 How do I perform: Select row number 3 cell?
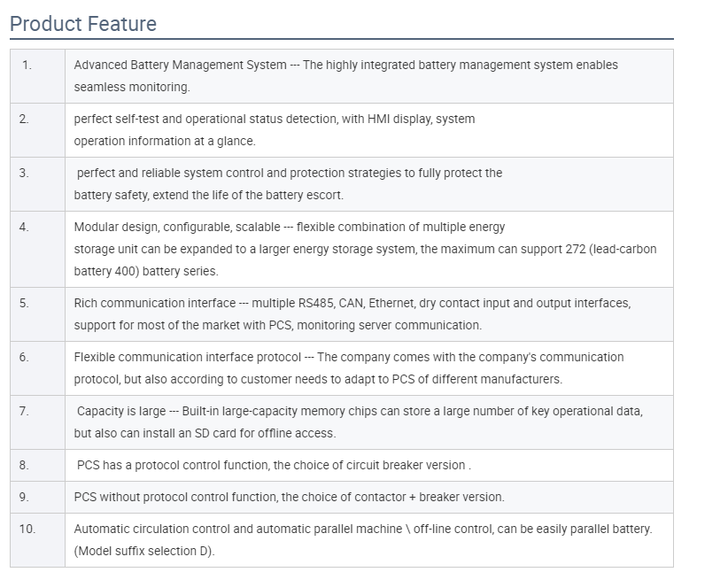point(37,184)
